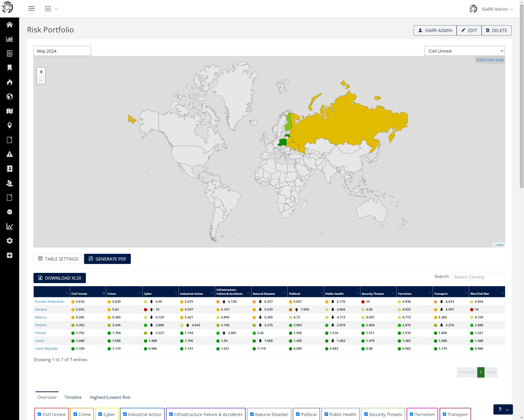Open the location pin sidebar icon
Screen dimensions: 524x420
pyautogui.click(x=9, y=125)
